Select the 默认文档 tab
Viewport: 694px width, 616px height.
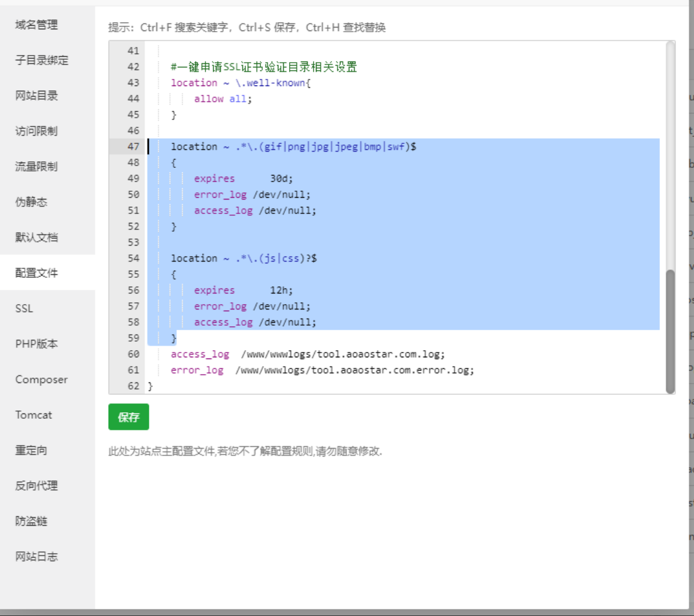pos(36,237)
